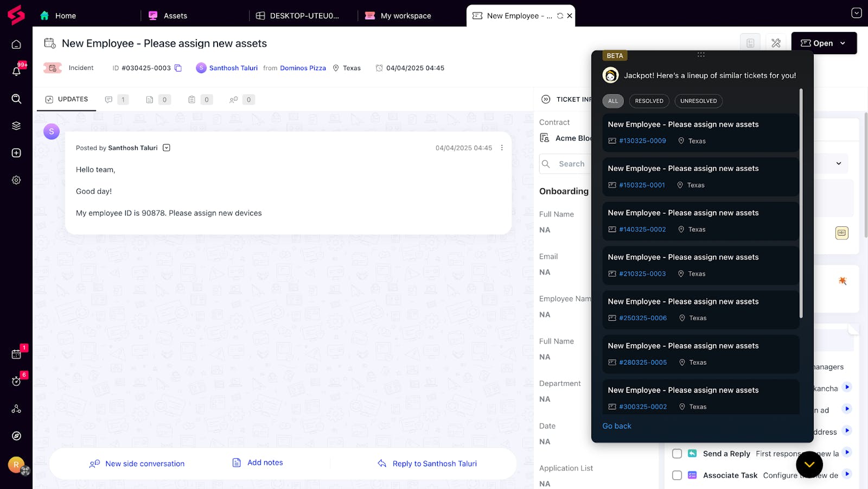Run the Send a Reply play arrow

click(847, 452)
